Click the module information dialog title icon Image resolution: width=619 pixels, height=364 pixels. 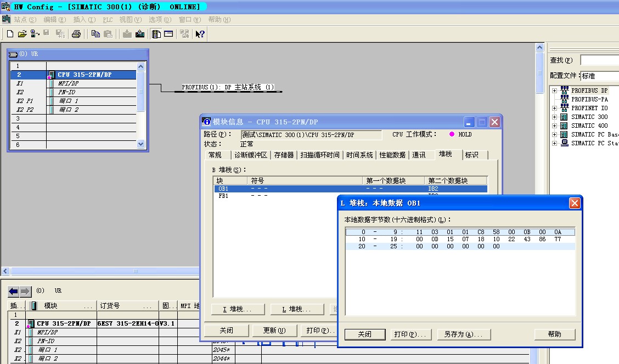click(x=206, y=122)
